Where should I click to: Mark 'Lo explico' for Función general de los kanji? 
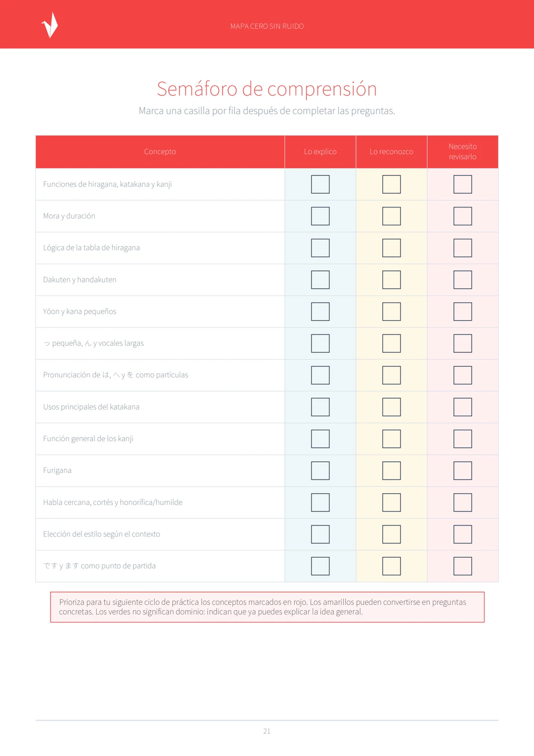320,439
